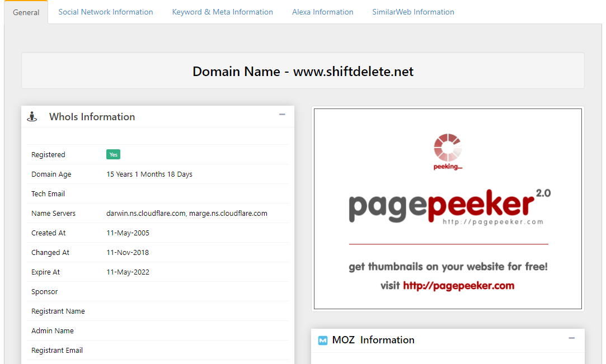Image resolution: width=606 pixels, height=364 pixels.
Task: Open the Social Network Information tab
Action: point(105,12)
